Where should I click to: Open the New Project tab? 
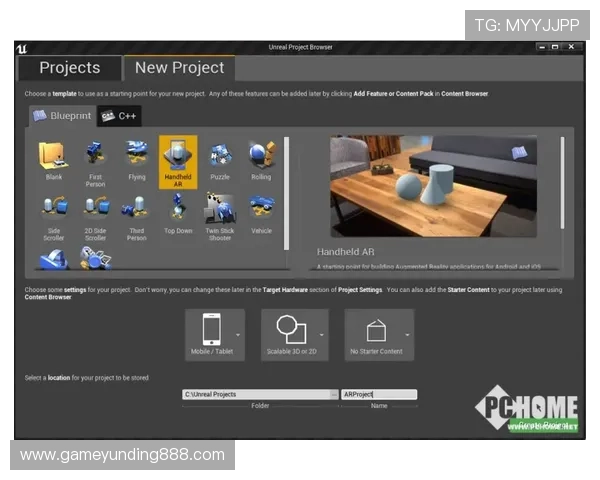pyautogui.click(x=179, y=68)
